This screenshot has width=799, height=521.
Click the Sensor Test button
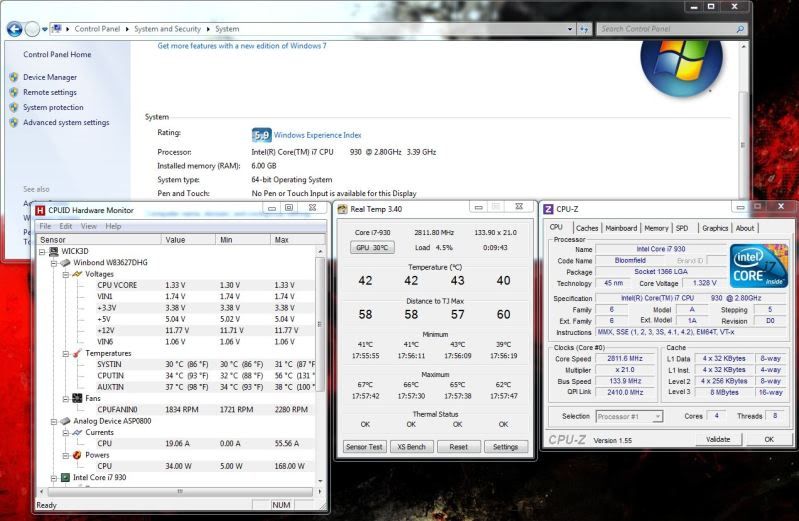coord(364,447)
